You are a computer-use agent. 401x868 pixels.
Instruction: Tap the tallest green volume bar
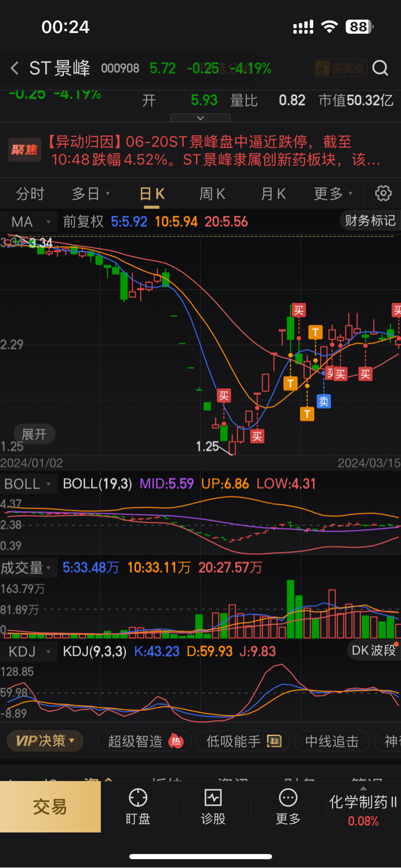pos(291,609)
